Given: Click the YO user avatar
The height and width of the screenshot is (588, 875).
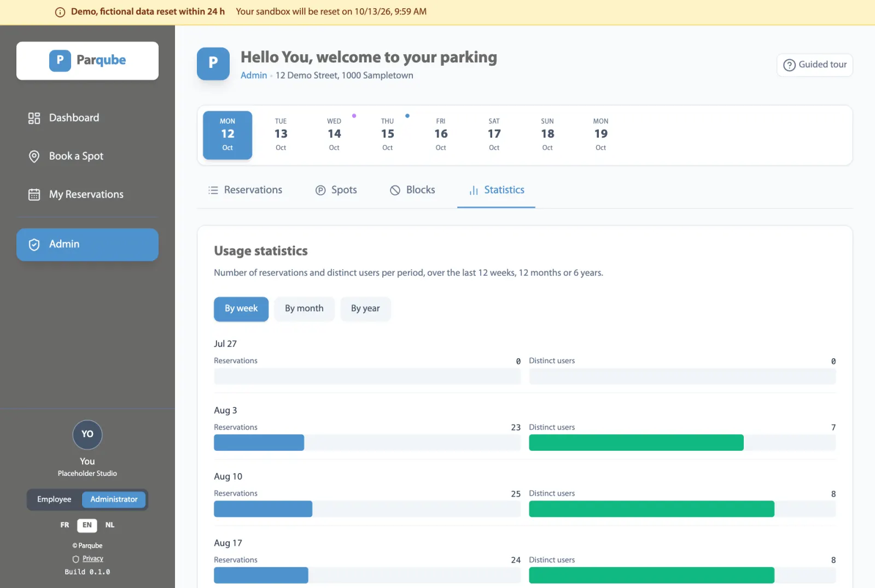Looking at the screenshot, I should (87, 434).
